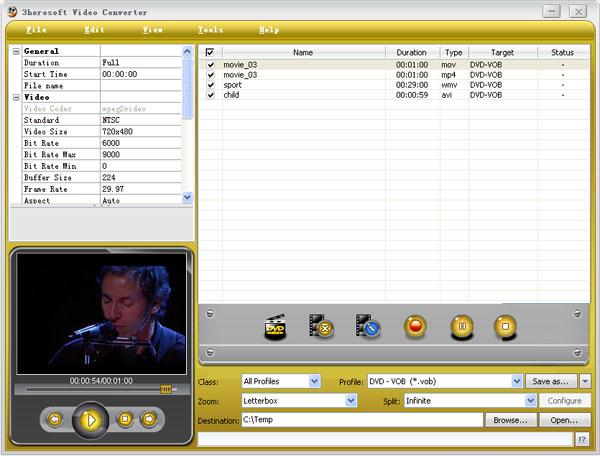The height and width of the screenshot is (456, 600).
Task: Open the Edit menu
Action: (x=95, y=30)
